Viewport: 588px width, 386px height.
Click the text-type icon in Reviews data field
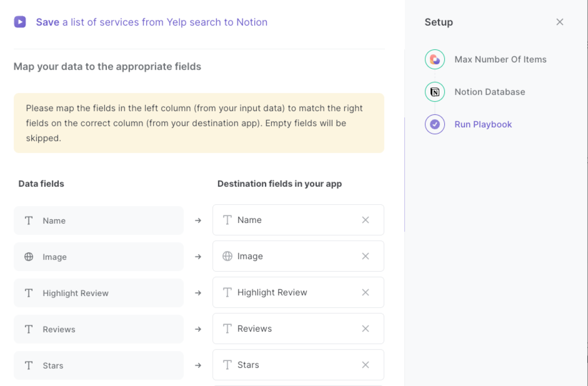(29, 329)
